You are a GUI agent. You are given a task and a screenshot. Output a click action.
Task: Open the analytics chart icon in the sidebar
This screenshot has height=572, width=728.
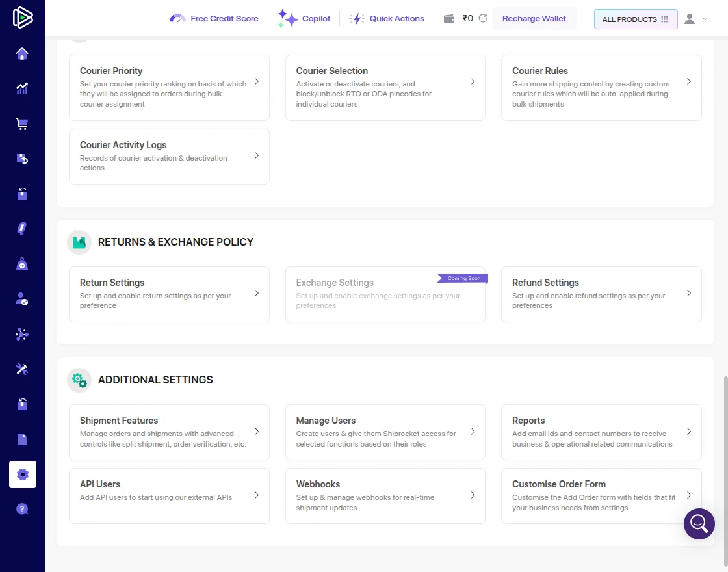click(22, 89)
